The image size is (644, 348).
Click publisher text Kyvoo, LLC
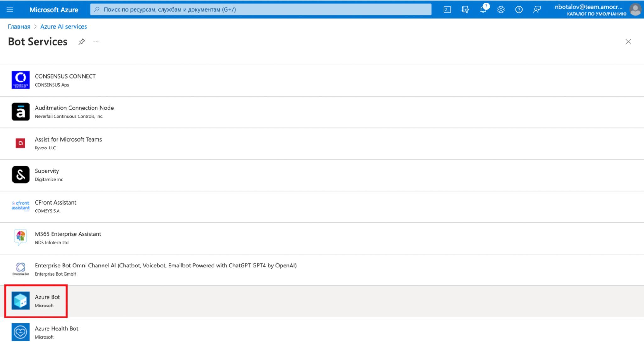[x=45, y=148]
